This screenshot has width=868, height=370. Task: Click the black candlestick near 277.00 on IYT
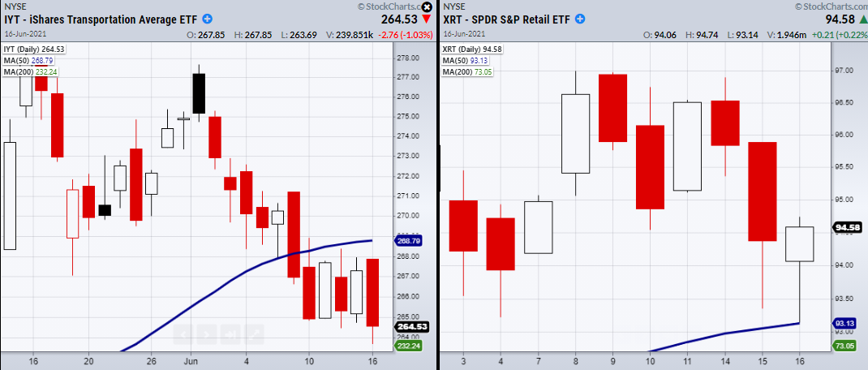click(x=199, y=94)
